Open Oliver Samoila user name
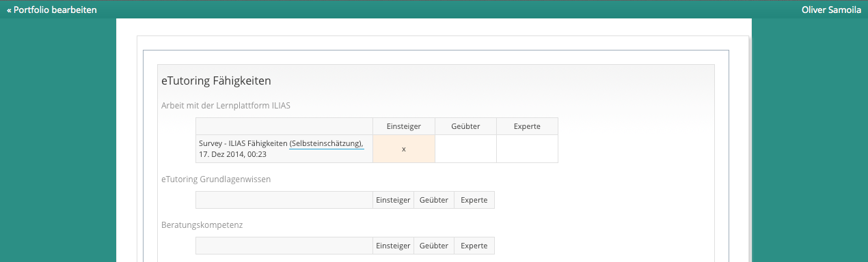The width and height of the screenshot is (868, 262). pyautogui.click(x=831, y=10)
